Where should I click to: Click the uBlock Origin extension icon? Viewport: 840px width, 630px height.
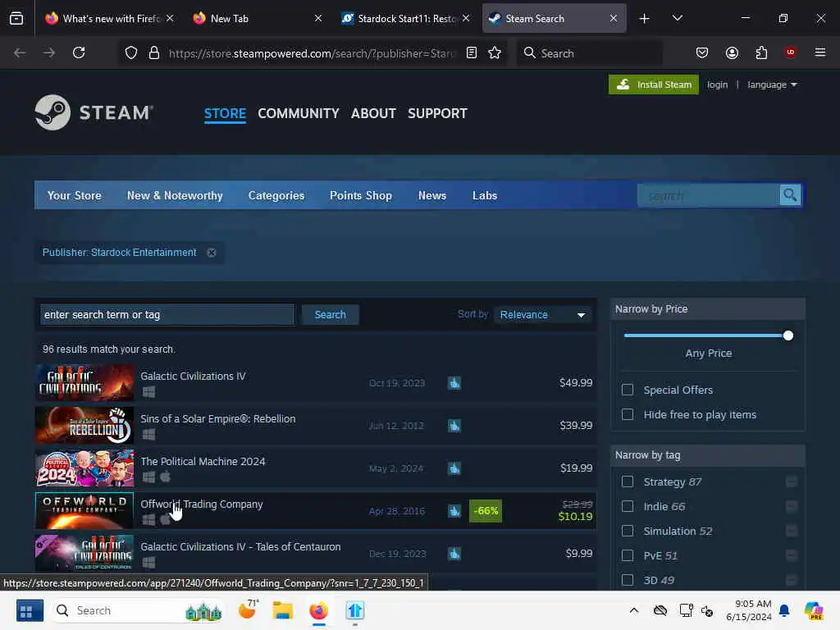tap(790, 52)
